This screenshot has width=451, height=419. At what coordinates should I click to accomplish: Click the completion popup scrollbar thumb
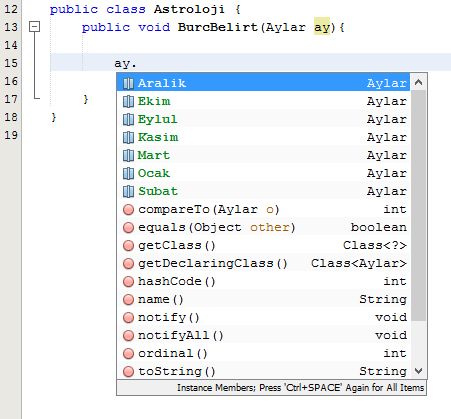pos(419,205)
